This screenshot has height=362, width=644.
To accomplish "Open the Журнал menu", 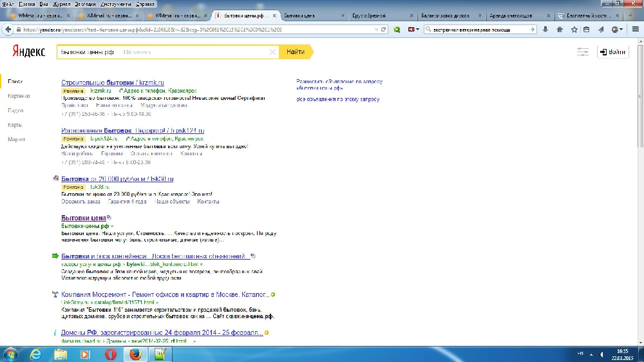I will 61,4.
